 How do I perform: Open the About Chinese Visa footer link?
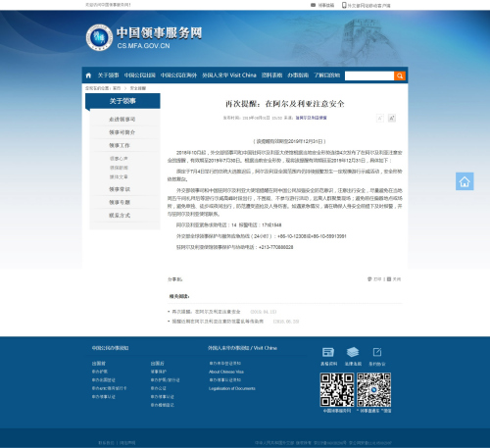point(226,372)
